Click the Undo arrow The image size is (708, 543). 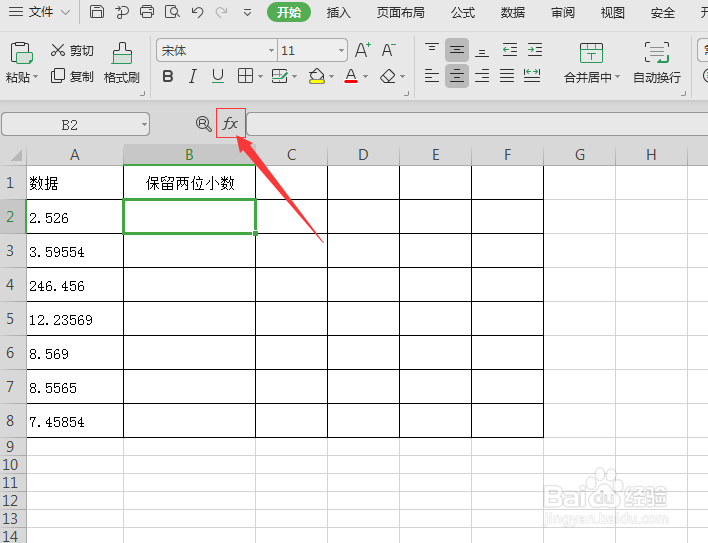197,12
